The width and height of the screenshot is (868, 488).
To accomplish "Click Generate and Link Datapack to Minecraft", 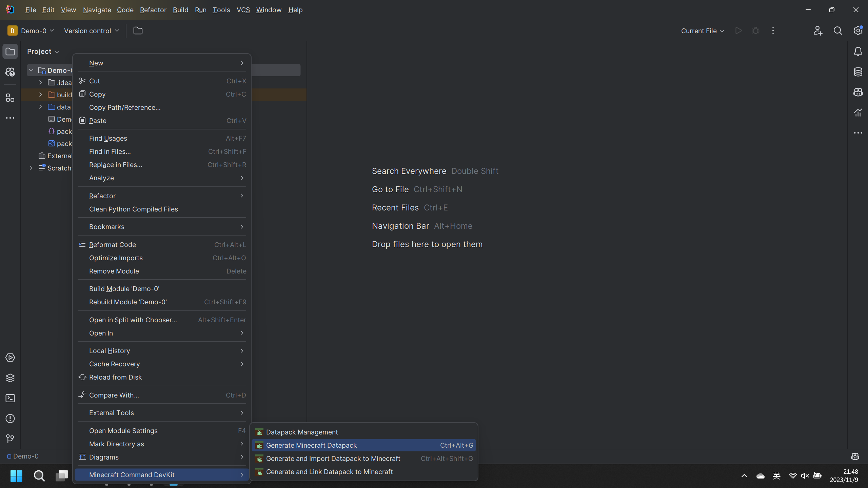I will (329, 471).
